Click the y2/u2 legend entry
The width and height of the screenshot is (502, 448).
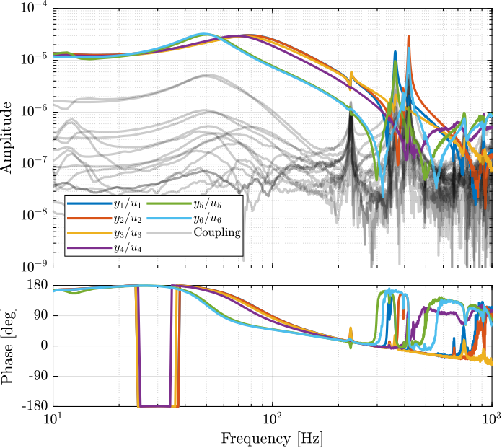pyautogui.click(x=104, y=219)
